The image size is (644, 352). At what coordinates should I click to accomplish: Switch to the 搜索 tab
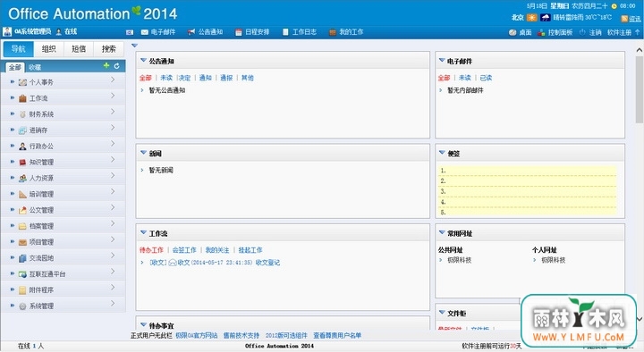click(x=109, y=49)
